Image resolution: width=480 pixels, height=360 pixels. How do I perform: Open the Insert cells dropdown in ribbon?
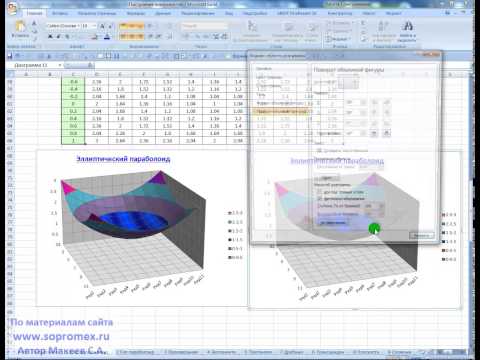click(x=339, y=23)
